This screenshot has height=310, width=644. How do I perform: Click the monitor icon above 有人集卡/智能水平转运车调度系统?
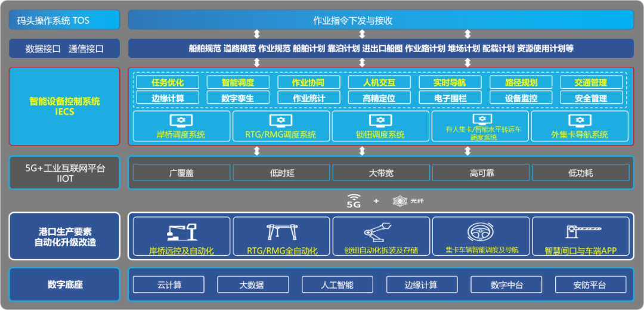tap(482, 118)
